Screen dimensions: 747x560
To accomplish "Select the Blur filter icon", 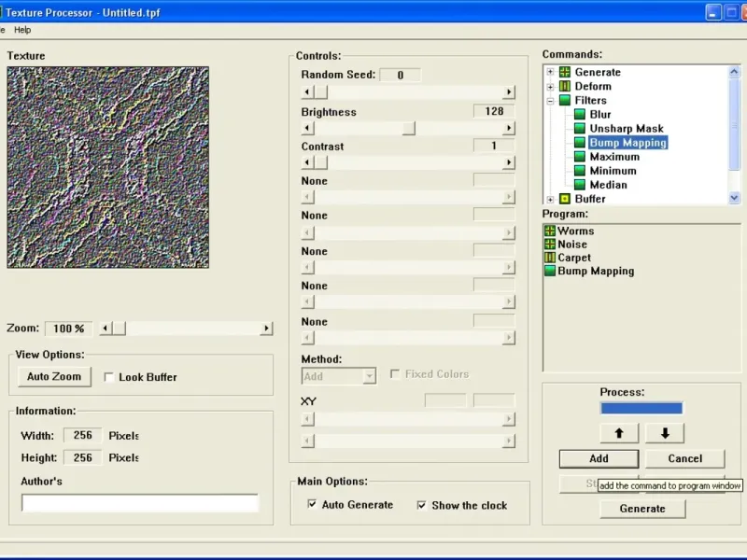I will [x=579, y=115].
